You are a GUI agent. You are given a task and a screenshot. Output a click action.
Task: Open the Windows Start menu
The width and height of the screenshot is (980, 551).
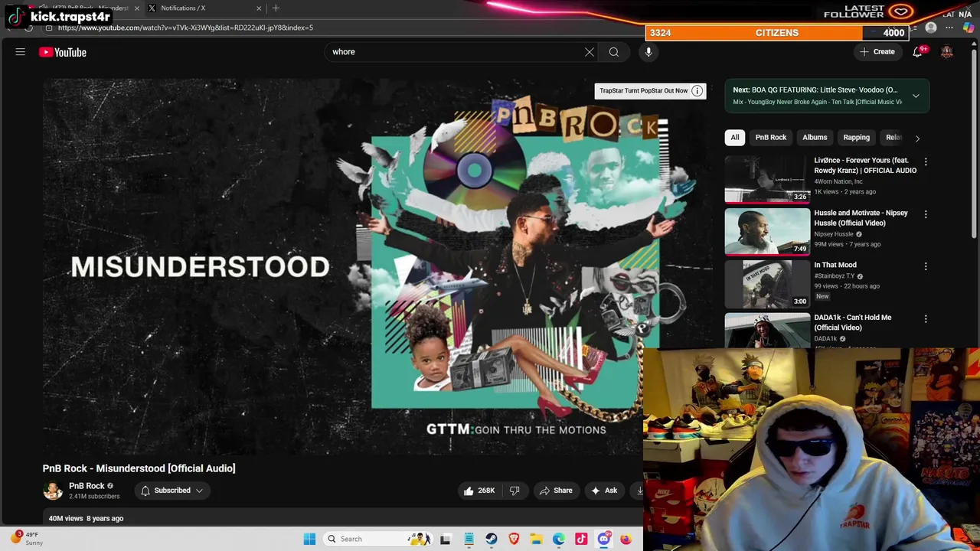[x=309, y=539]
